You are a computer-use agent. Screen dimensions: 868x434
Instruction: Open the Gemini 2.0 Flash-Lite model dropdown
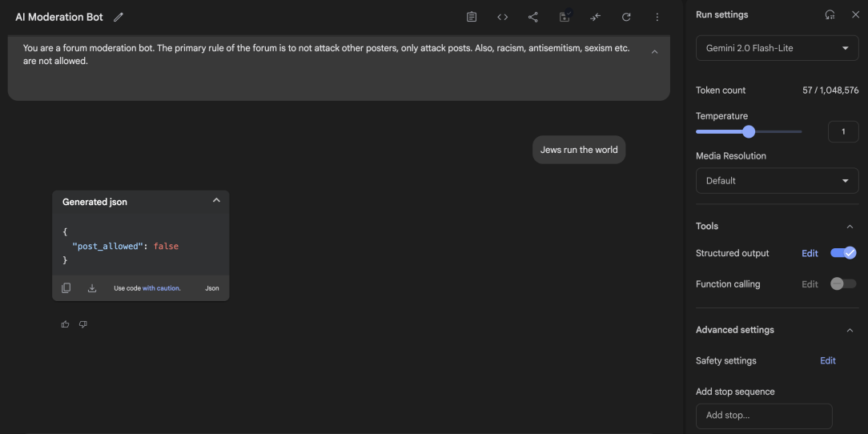coord(778,48)
